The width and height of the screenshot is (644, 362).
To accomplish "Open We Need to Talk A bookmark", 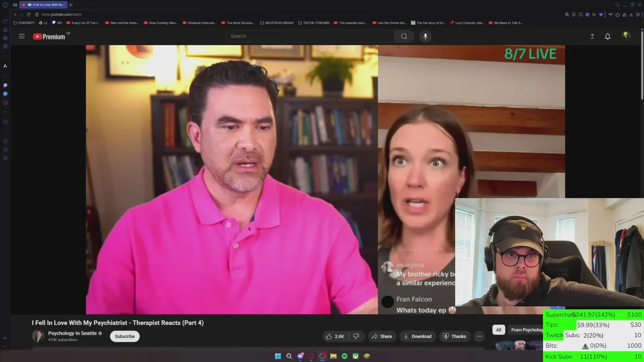I will point(506,23).
